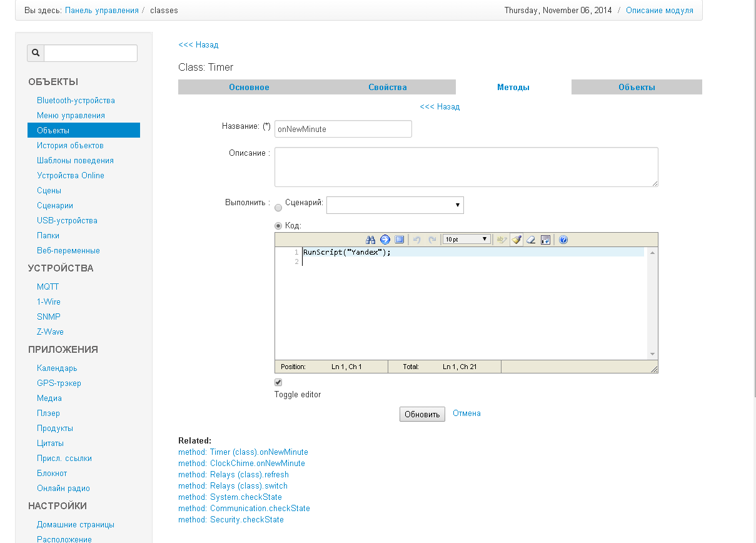Click the Название input field
Screen dimensions: 756x543
tap(343, 129)
